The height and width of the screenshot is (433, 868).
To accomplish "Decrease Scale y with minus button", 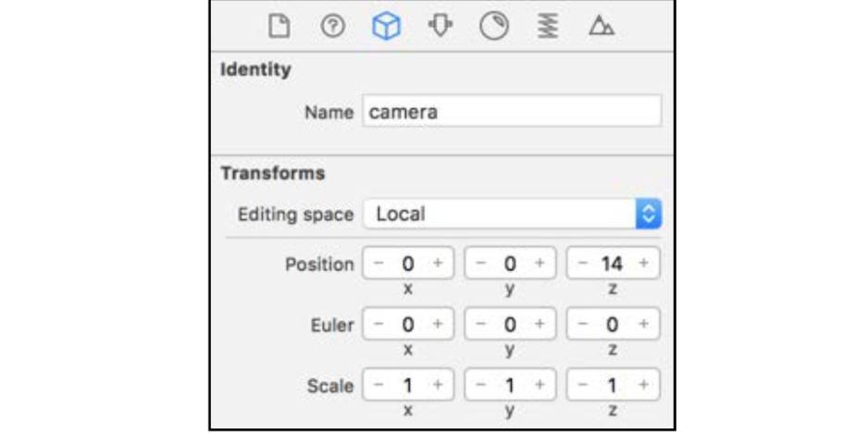I will click(x=480, y=385).
